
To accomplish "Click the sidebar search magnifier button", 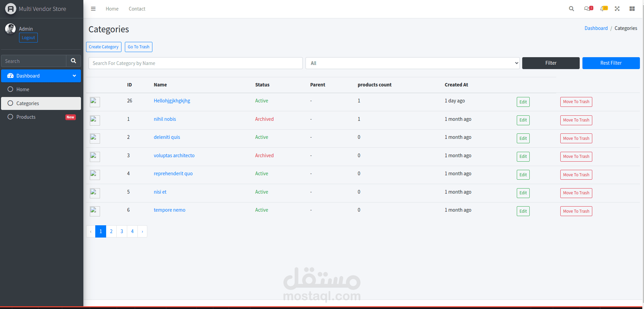I will 73,61.
